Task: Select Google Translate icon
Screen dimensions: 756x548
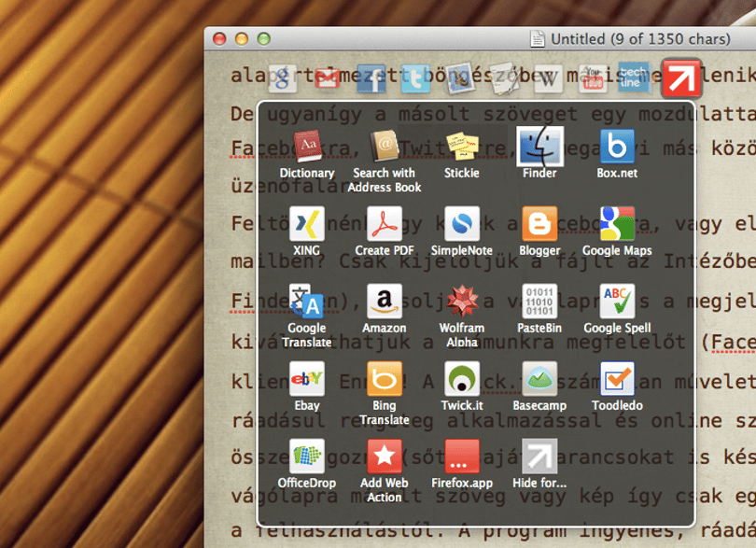Action: tap(307, 301)
